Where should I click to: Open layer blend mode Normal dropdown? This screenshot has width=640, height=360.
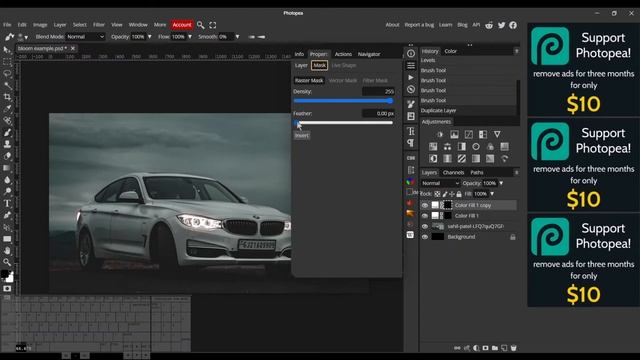(440, 183)
